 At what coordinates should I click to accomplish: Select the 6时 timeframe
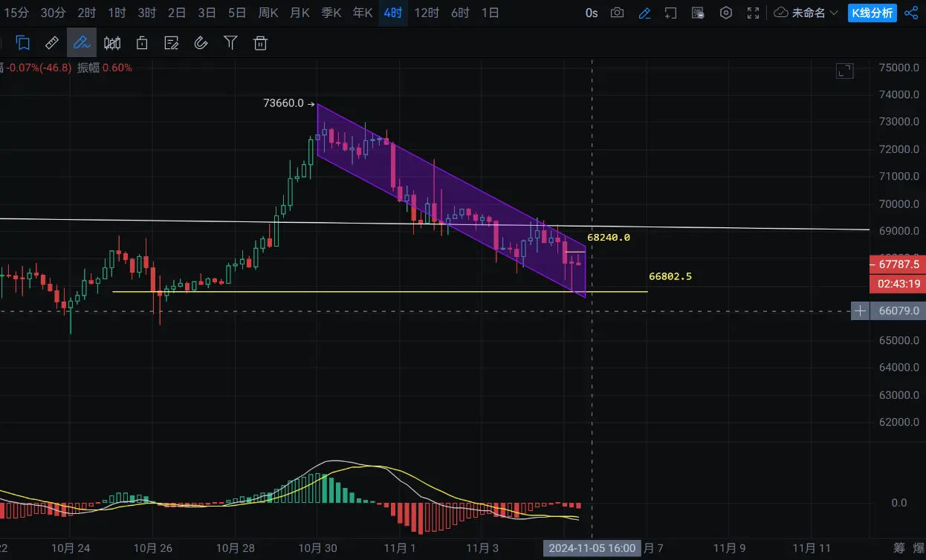[460, 13]
